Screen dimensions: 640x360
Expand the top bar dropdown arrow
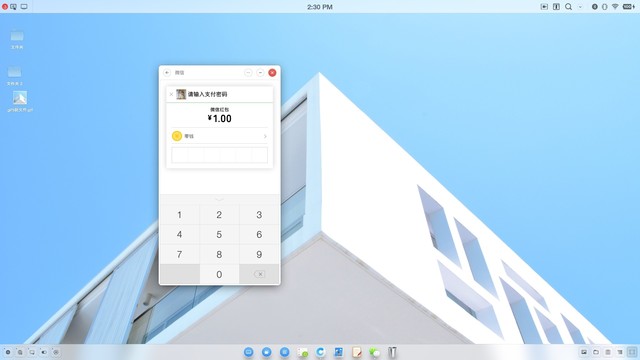[580, 7]
